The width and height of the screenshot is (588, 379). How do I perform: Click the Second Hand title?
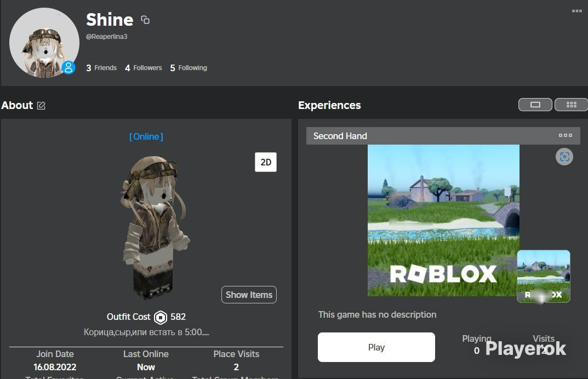click(x=340, y=136)
